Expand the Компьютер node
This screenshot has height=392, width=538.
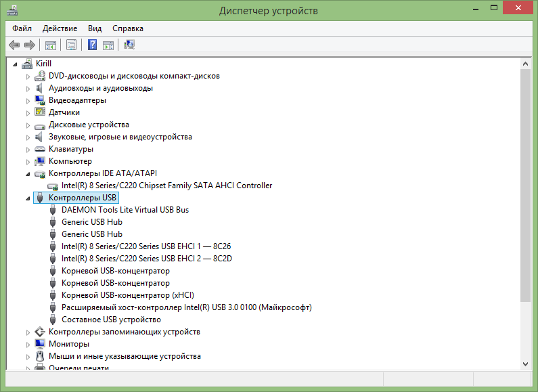click(x=28, y=162)
